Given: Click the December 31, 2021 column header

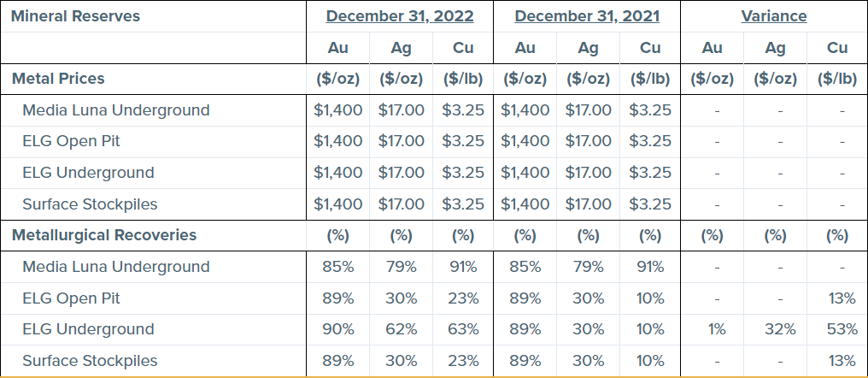Looking at the screenshot, I should click(x=588, y=16).
